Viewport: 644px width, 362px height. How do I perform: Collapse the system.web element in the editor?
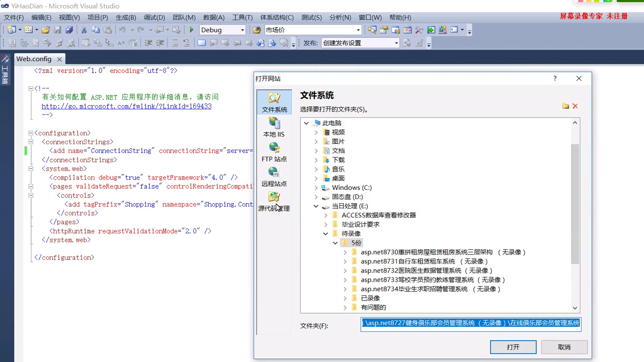pyautogui.click(x=31, y=169)
